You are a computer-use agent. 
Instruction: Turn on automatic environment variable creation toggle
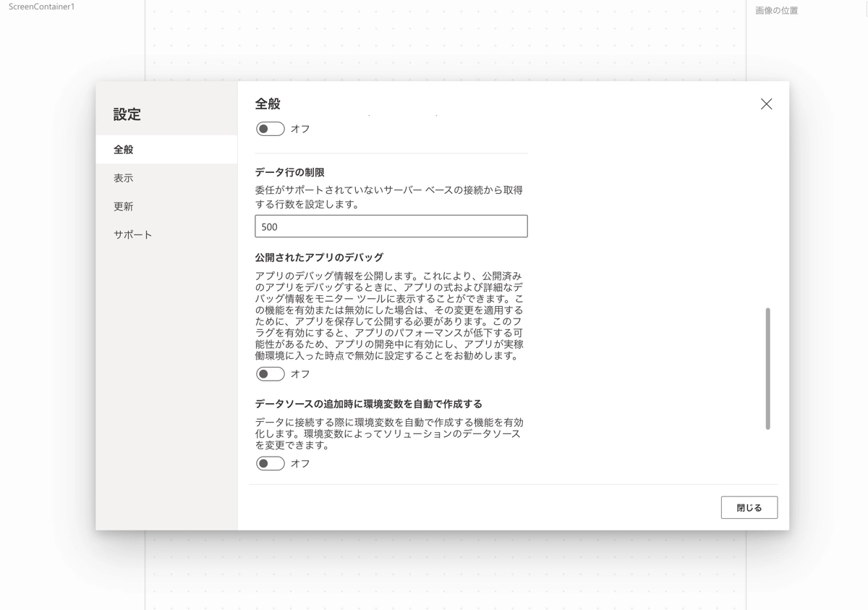pyautogui.click(x=270, y=464)
